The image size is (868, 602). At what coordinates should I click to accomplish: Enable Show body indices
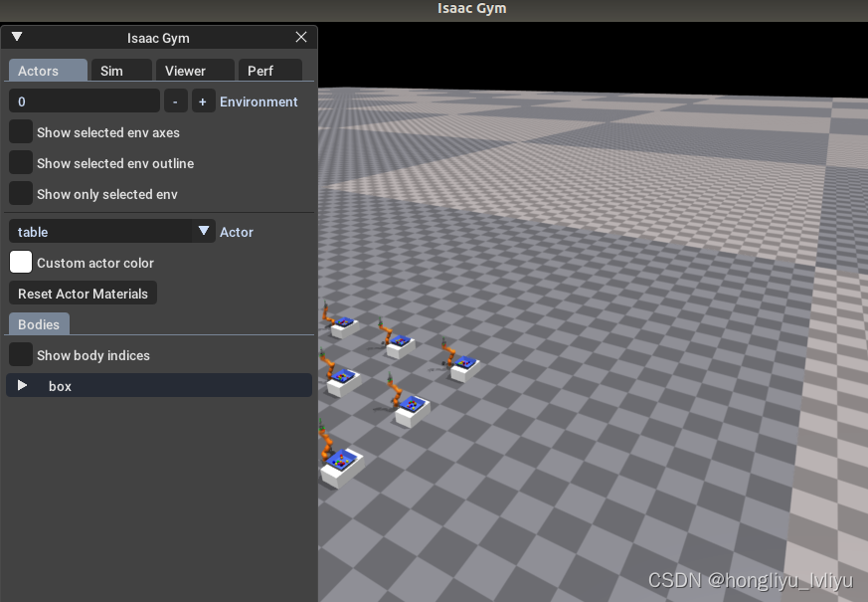(x=21, y=355)
